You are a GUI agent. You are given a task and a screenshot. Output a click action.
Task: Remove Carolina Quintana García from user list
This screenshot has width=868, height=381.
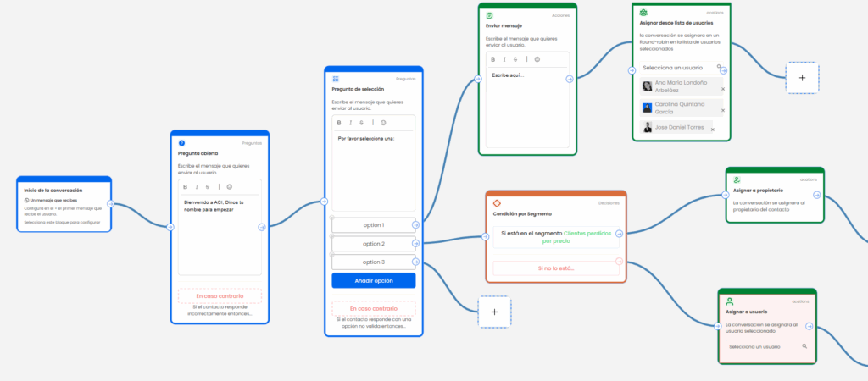click(722, 108)
